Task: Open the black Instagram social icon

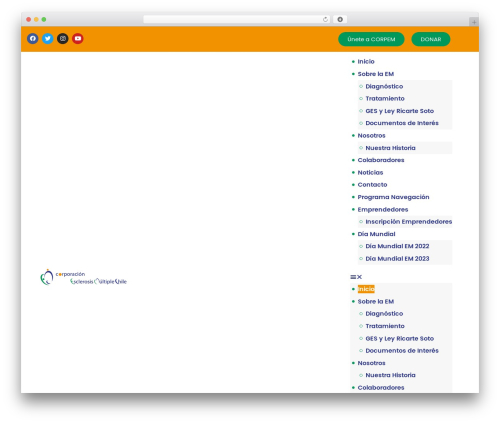Action: point(63,39)
